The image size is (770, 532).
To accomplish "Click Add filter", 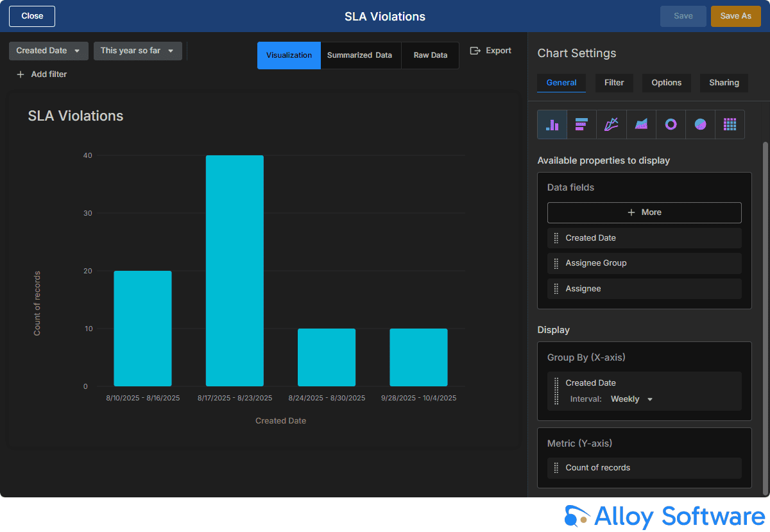I will [42, 74].
